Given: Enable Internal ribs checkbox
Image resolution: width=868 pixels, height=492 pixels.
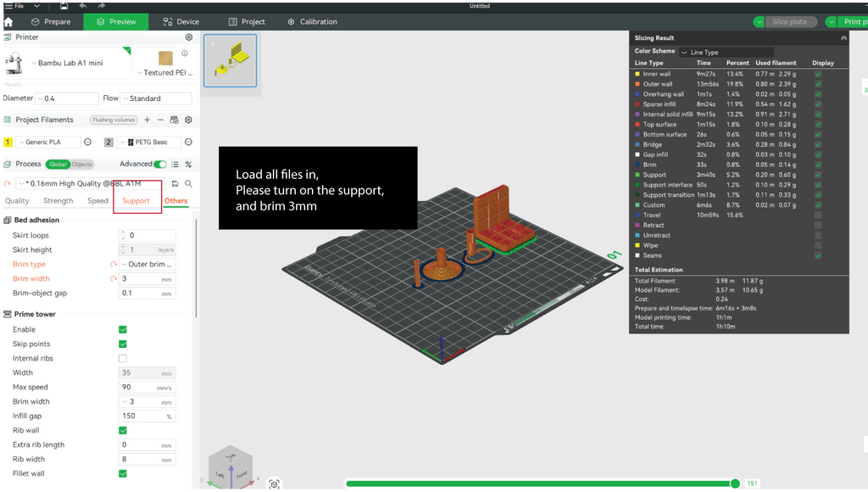Looking at the screenshot, I should pyautogui.click(x=123, y=358).
